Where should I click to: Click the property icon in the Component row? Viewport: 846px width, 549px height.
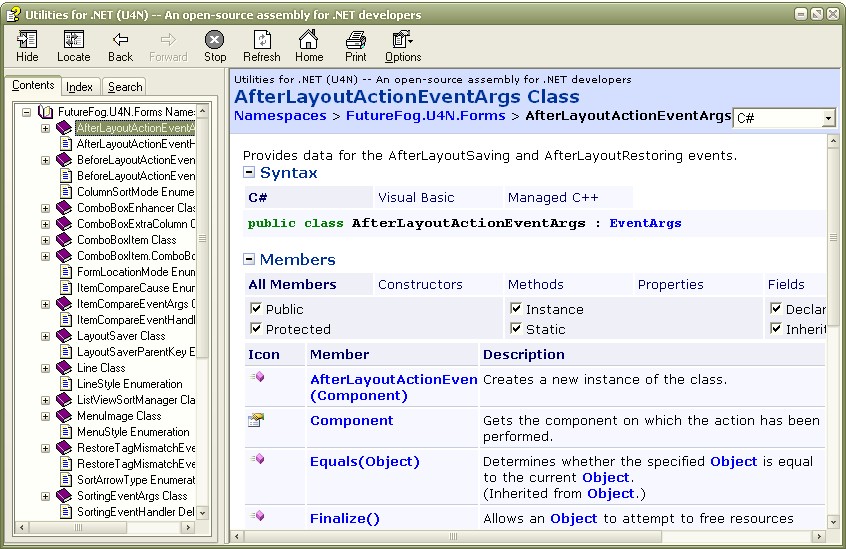coord(256,420)
